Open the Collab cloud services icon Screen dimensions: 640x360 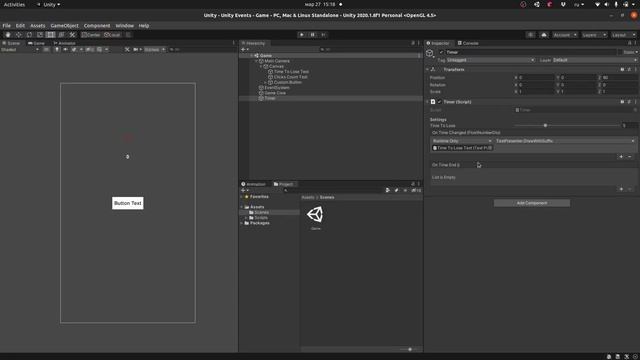pyautogui.click(x=544, y=35)
